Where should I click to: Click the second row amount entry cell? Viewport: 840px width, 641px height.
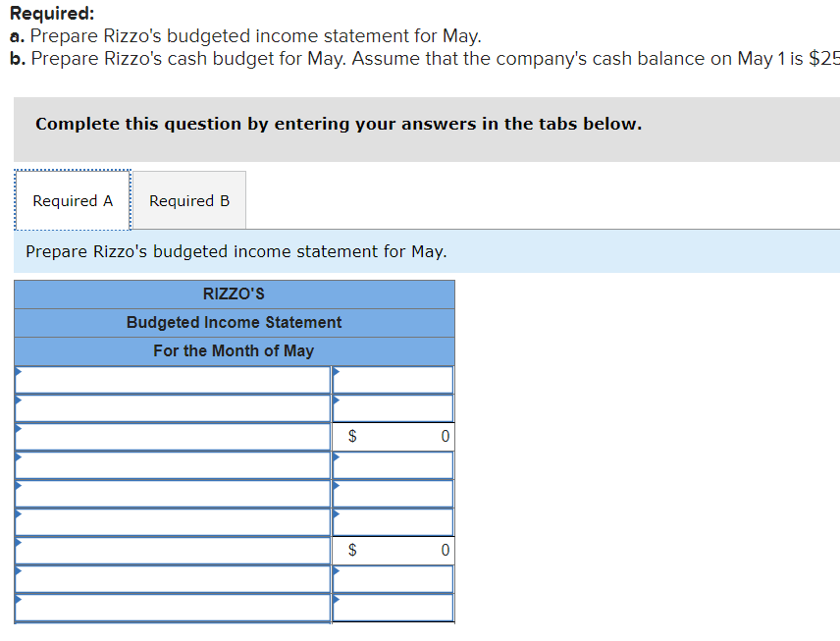coord(393,407)
